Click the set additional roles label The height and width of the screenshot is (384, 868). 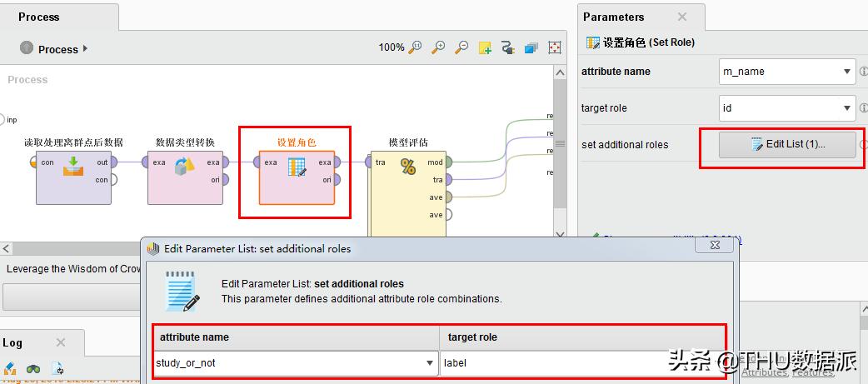point(625,145)
